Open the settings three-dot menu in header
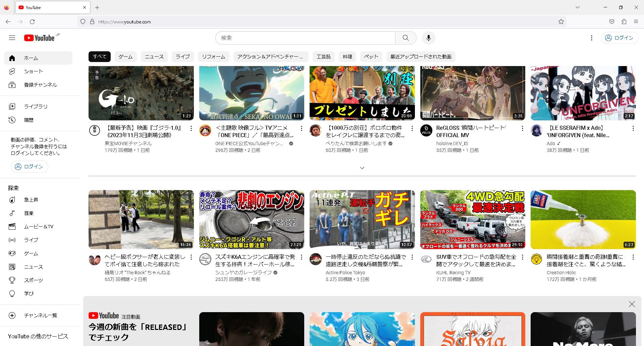The width and height of the screenshot is (644, 346). [592, 38]
